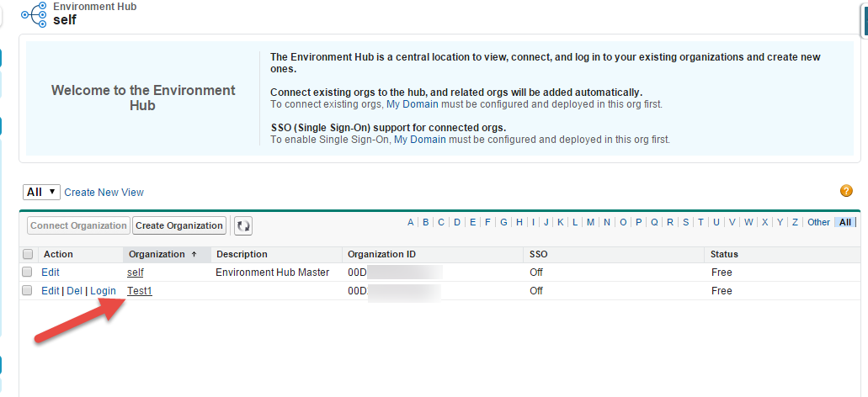Open the orange help question mark icon

846,191
